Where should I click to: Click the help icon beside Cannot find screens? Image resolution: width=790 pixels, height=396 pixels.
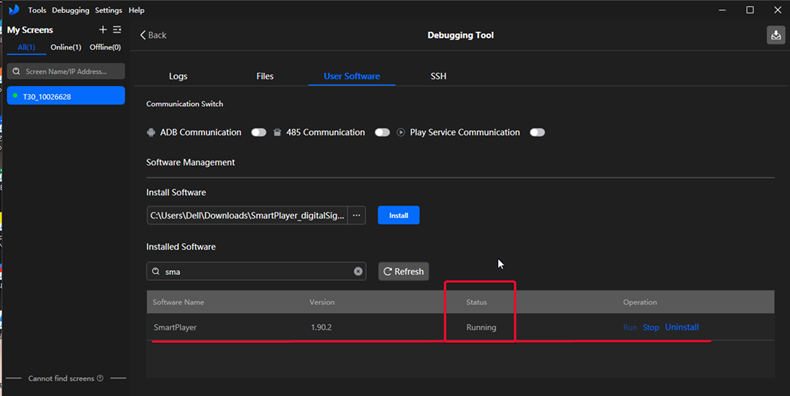pyautogui.click(x=100, y=378)
